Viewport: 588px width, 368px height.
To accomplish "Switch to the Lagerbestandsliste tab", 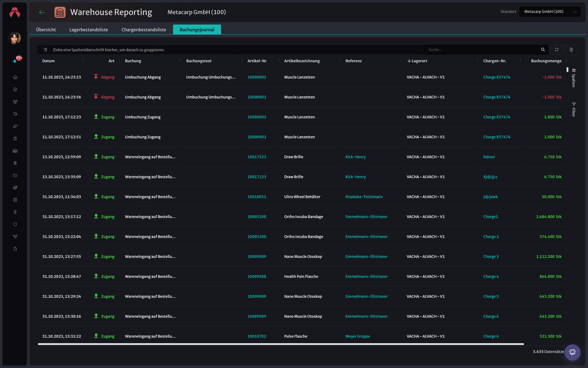I will pyautogui.click(x=89, y=30).
